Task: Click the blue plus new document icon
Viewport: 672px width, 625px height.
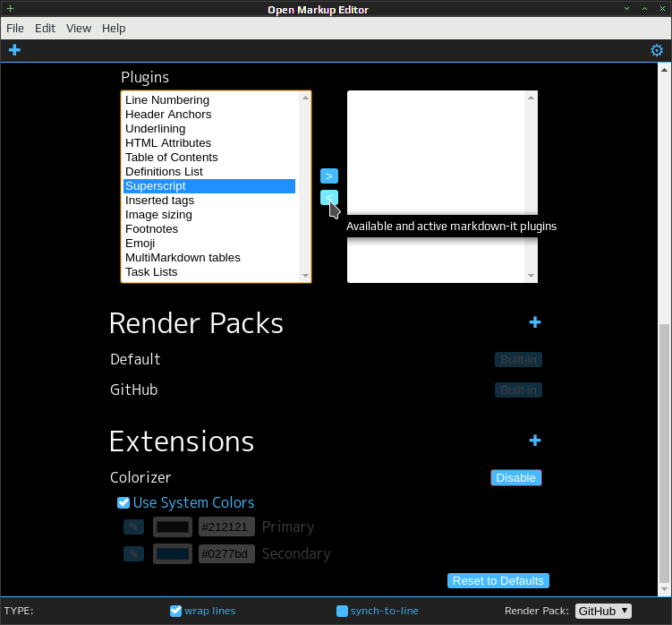Action: [14, 50]
